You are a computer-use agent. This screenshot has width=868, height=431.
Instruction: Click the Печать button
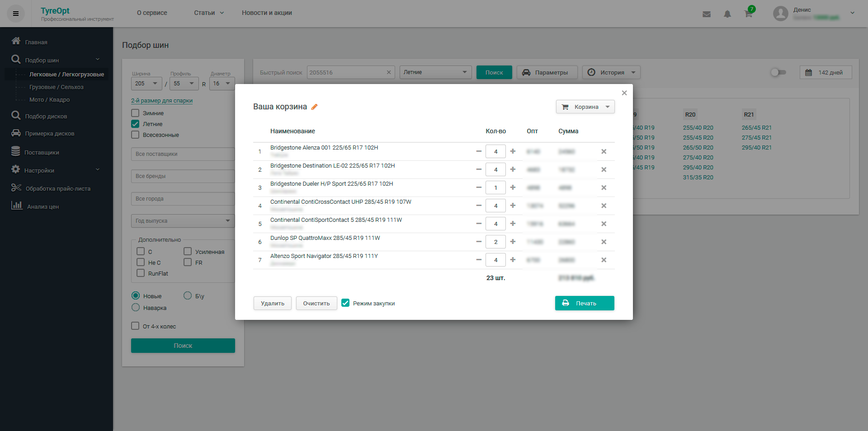point(585,303)
